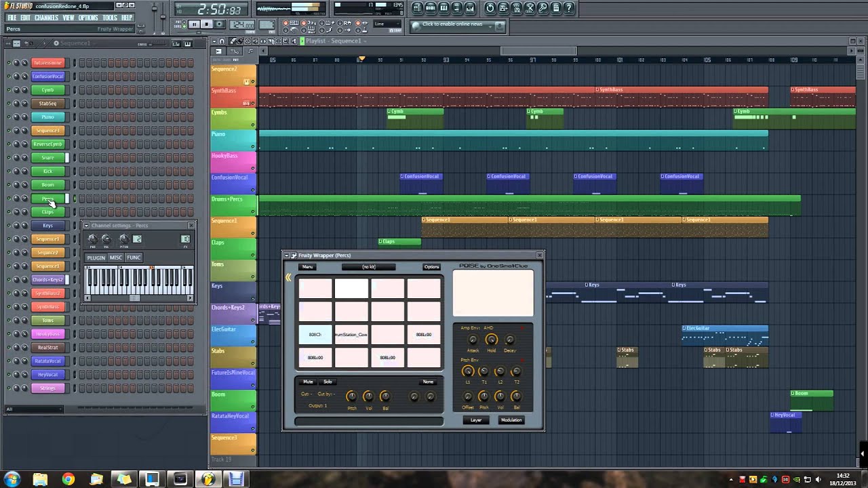
Task: Click the save-as toolbar icon
Action: [502, 8]
